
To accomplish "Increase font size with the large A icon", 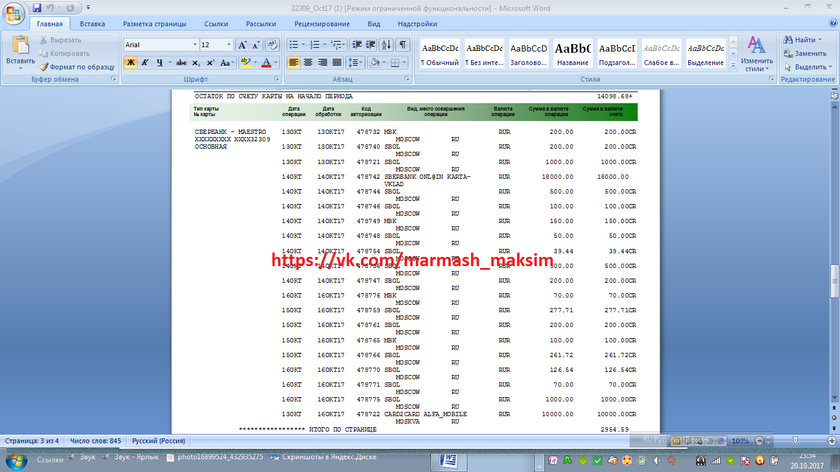I will [x=242, y=45].
